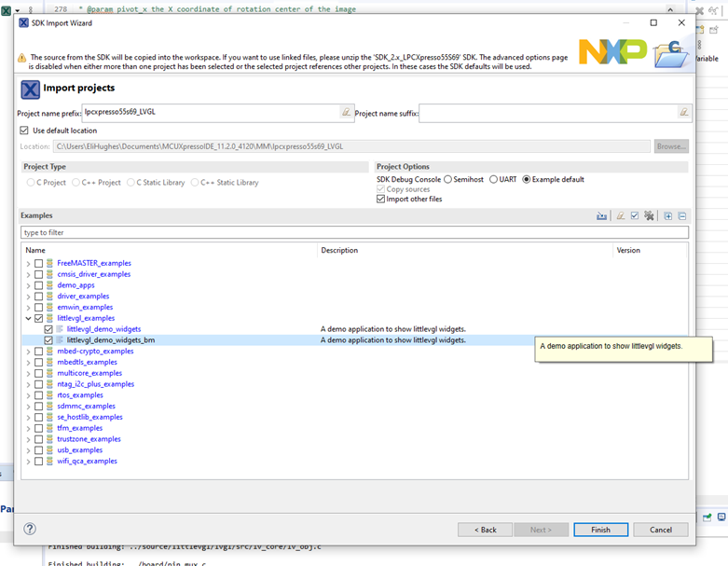Screen dimensions: 728x566
Task: Uncheck the Import other files checkbox
Action: tap(380, 200)
